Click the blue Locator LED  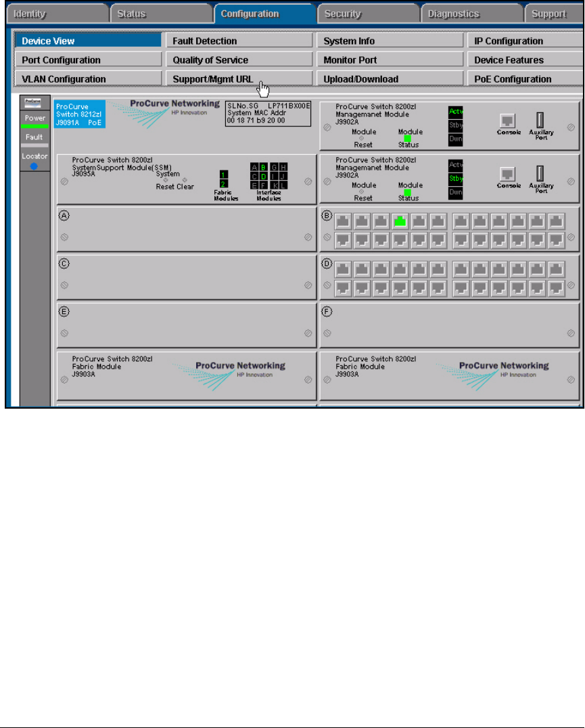coord(34,166)
